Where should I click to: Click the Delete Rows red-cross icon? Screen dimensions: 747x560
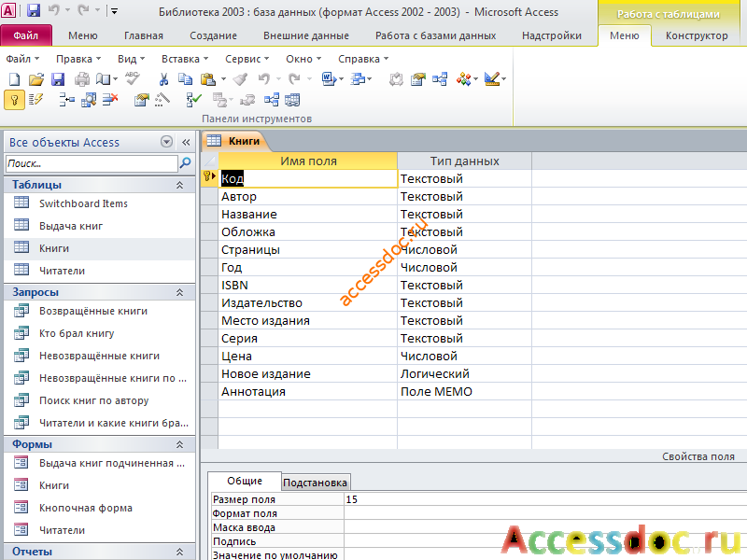[110, 100]
